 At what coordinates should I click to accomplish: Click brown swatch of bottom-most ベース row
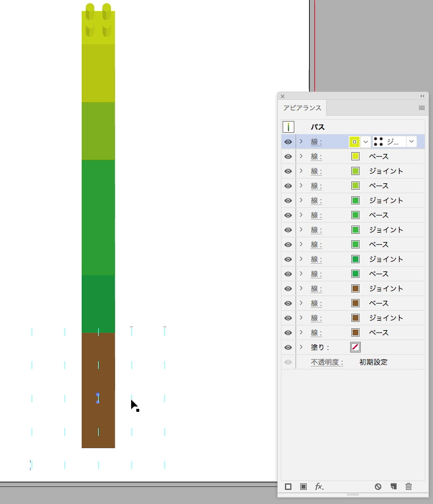point(355,332)
